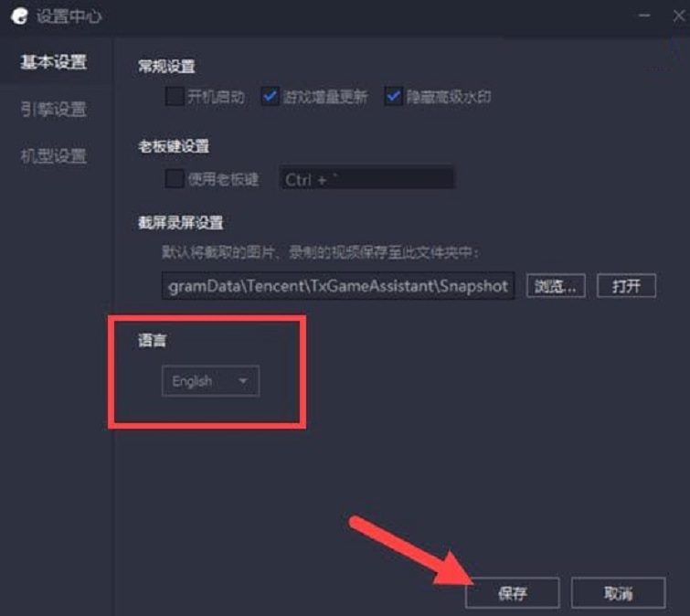
Task: Select the 基本设置 tab
Action: tap(54, 62)
